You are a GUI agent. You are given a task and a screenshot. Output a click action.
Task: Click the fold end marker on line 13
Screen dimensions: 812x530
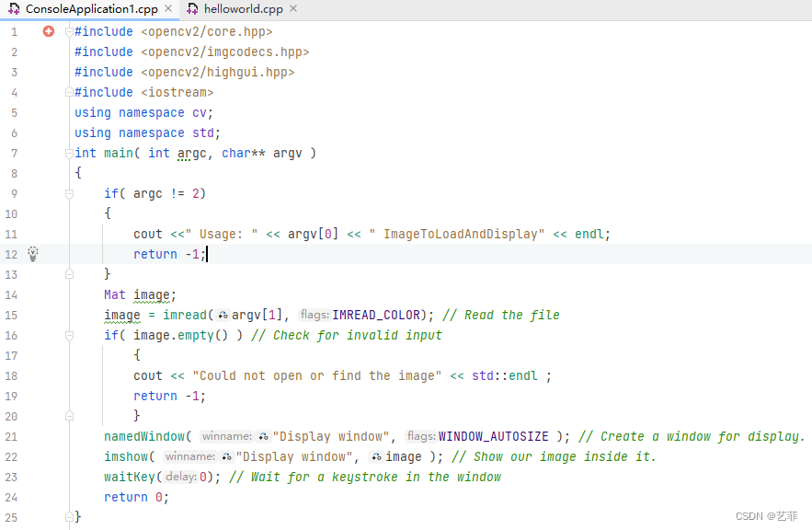point(69,274)
